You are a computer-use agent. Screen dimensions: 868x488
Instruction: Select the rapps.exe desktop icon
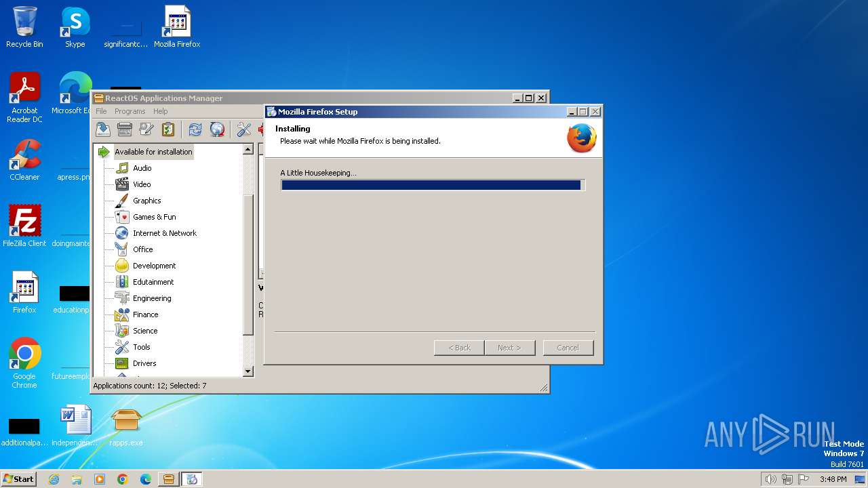[126, 426]
